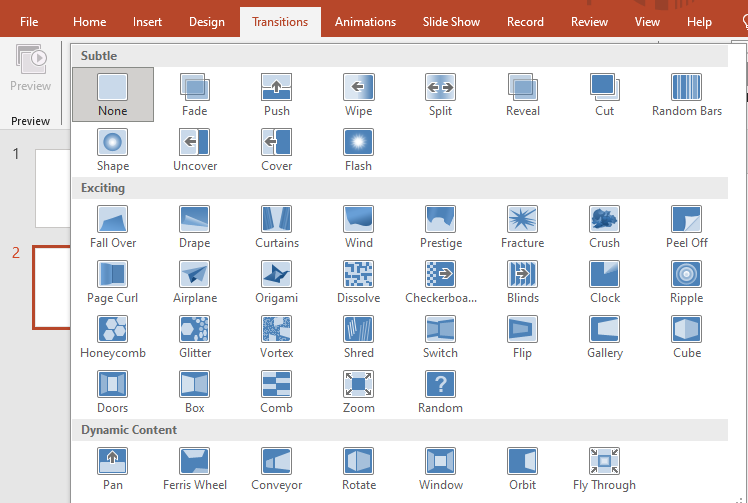
Task: Switch to the Design tab
Action: click(207, 22)
